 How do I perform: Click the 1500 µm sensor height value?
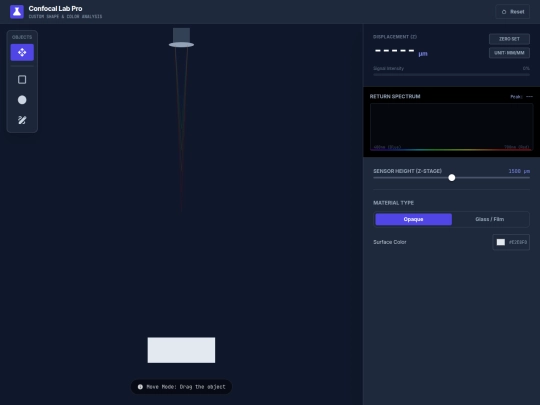[519, 171]
